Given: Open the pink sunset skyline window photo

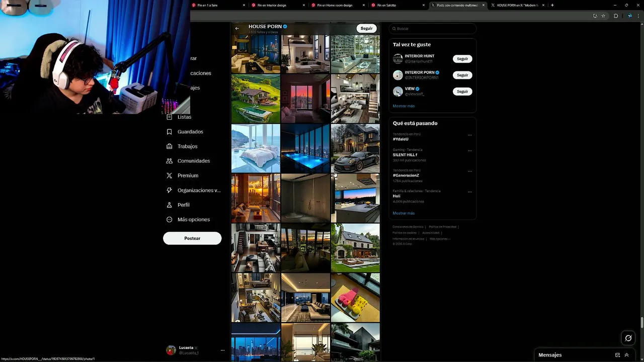Looking at the screenshot, I should pyautogui.click(x=305, y=99).
